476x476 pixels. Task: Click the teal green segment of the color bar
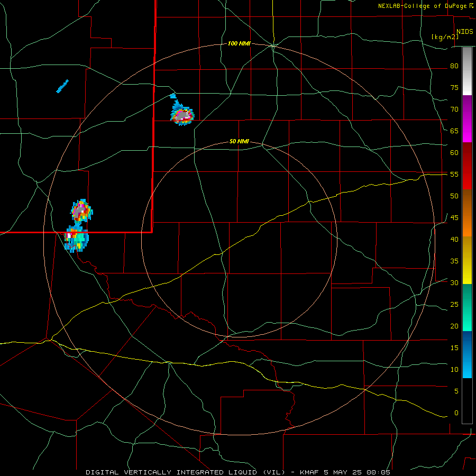click(x=467, y=307)
